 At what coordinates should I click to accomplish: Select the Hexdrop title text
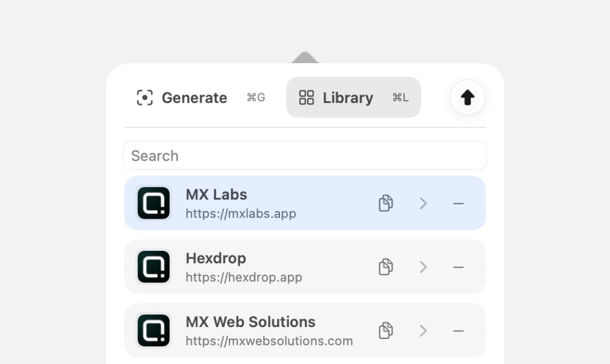click(x=216, y=258)
